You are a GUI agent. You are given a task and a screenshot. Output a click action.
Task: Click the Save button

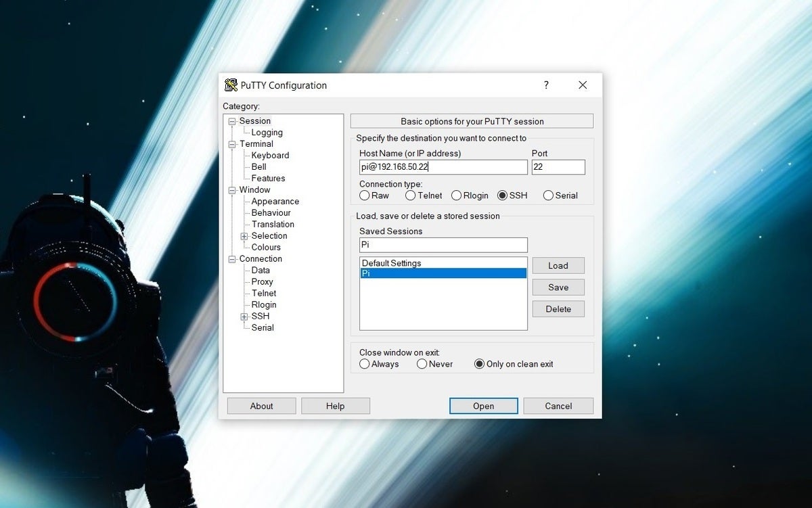coord(558,287)
